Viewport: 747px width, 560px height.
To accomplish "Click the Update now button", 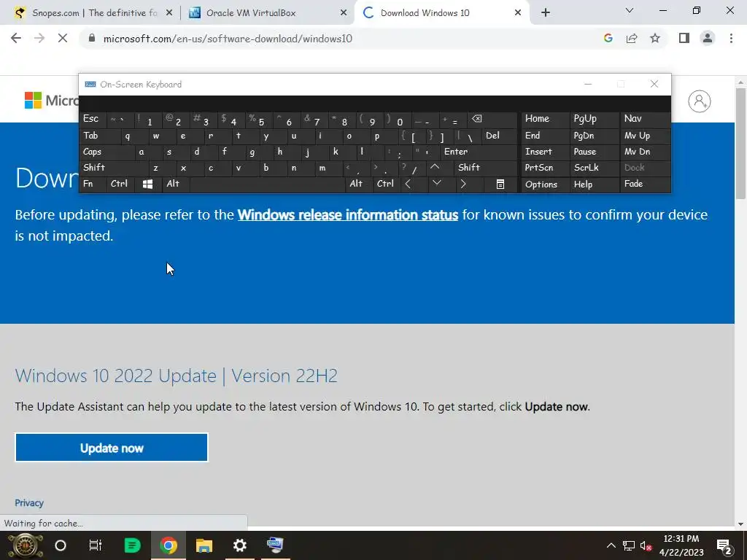I will coord(112,448).
